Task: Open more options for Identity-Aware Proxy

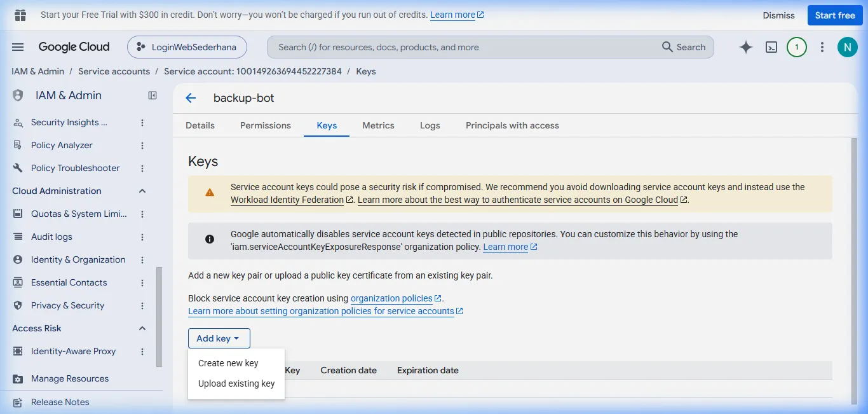Action: 142,351
